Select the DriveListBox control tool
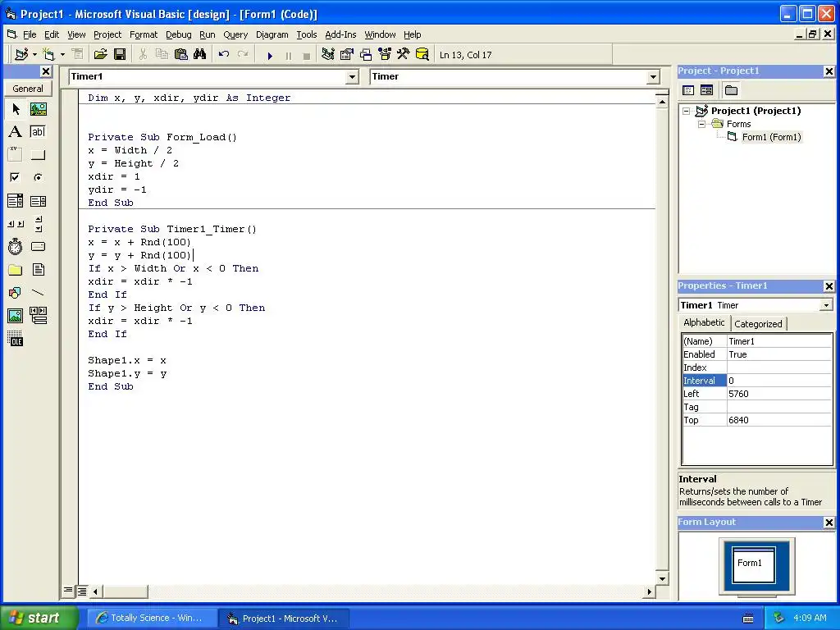 [x=38, y=247]
